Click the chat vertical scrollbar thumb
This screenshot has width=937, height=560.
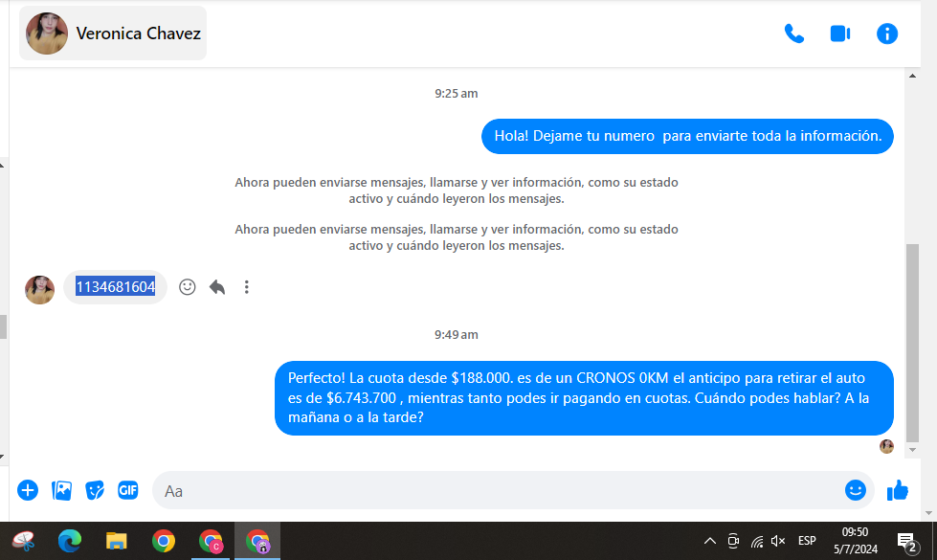pyautogui.click(x=912, y=342)
